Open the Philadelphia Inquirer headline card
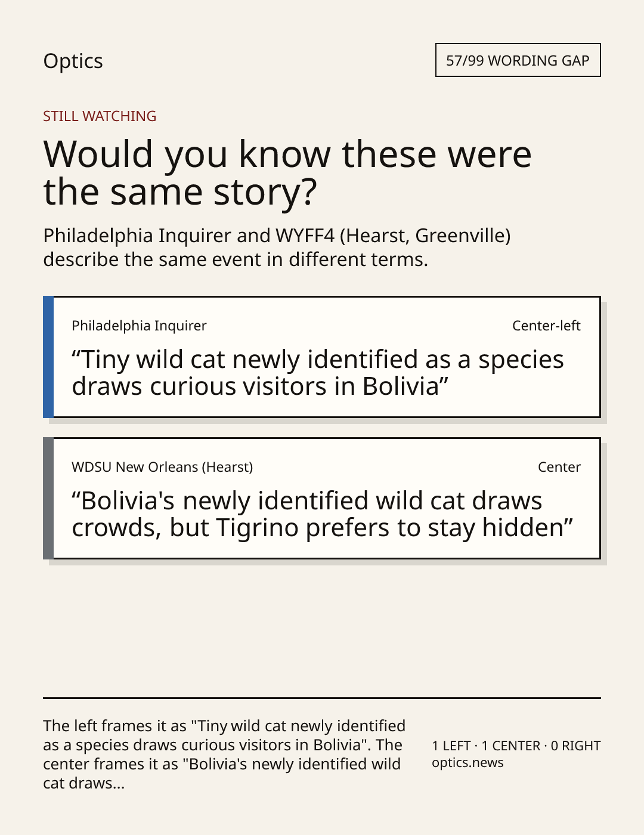This screenshot has width=644, height=835. pyautogui.click(x=321, y=357)
